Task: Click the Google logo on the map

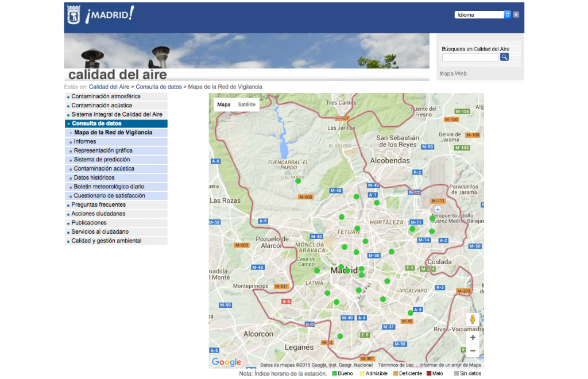Action: coord(226,362)
